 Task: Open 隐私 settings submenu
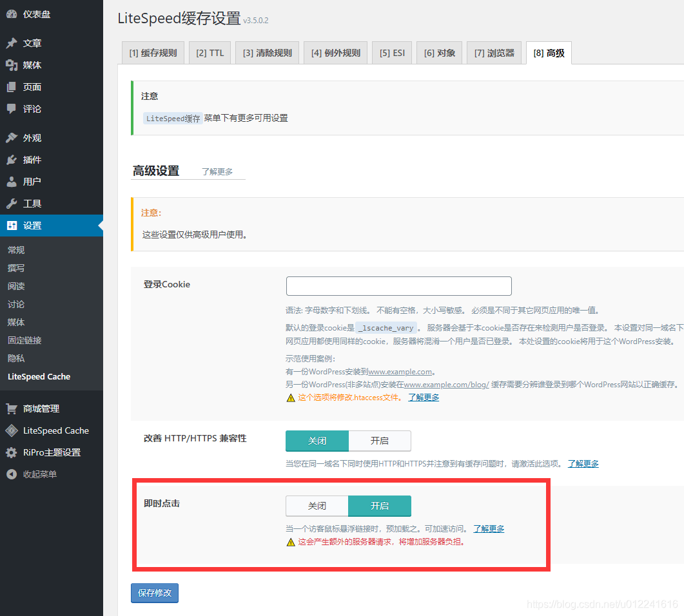16,358
